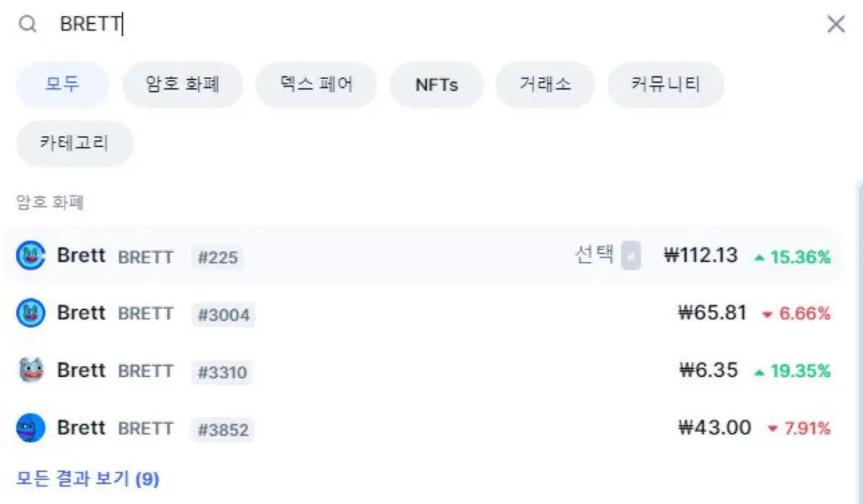Click the red down arrow beside 6.66%
The height and width of the screenshot is (504, 863).
point(769,314)
